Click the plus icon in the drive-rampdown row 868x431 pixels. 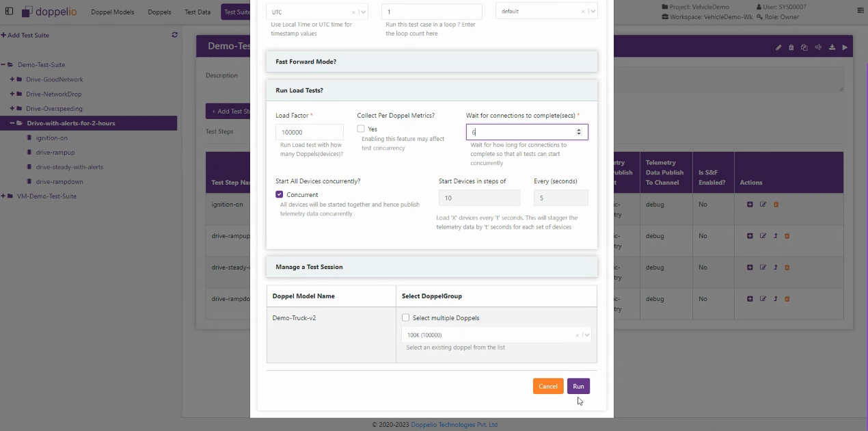pos(750,299)
